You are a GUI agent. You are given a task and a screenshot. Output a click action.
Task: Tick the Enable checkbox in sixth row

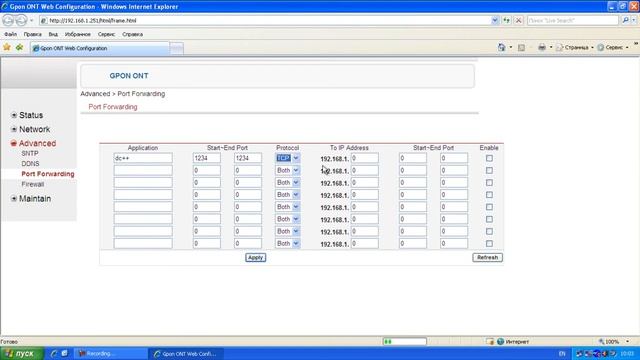click(489, 219)
